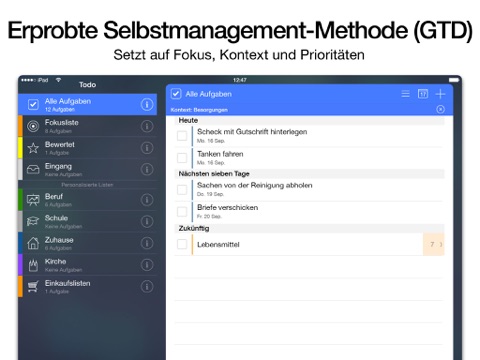Open info for Beruf list
480x360 pixels.
pyautogui.click(x=147, y=200)
